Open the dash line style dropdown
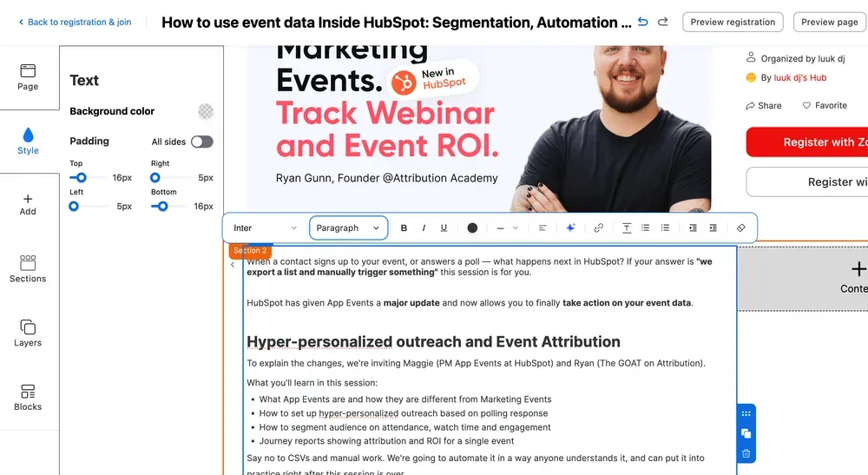The image size is (868, 475). point(507,228)
